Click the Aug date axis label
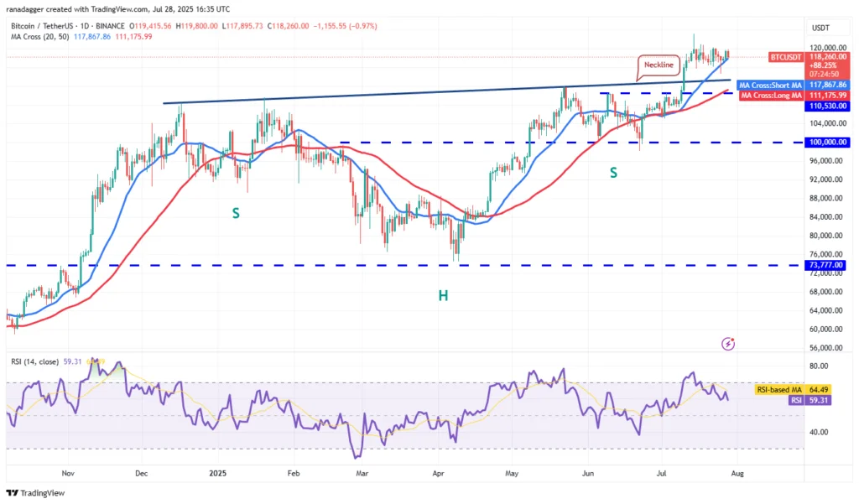This screenshot has height=504, width=859. 737,473
